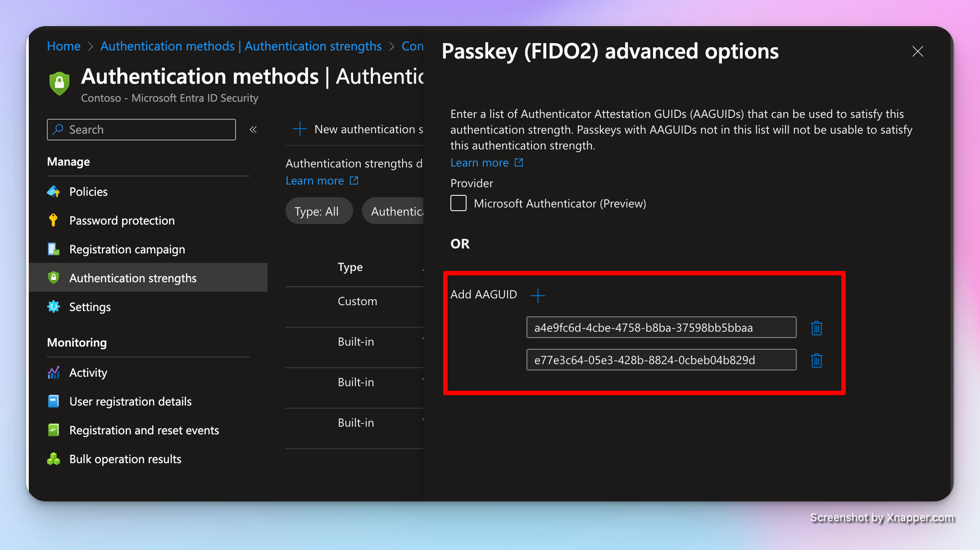980x550 pixels.
Task: Click the plus icon beside Add AAGUID
Action: pyautogui.click(x=538, y=295)
